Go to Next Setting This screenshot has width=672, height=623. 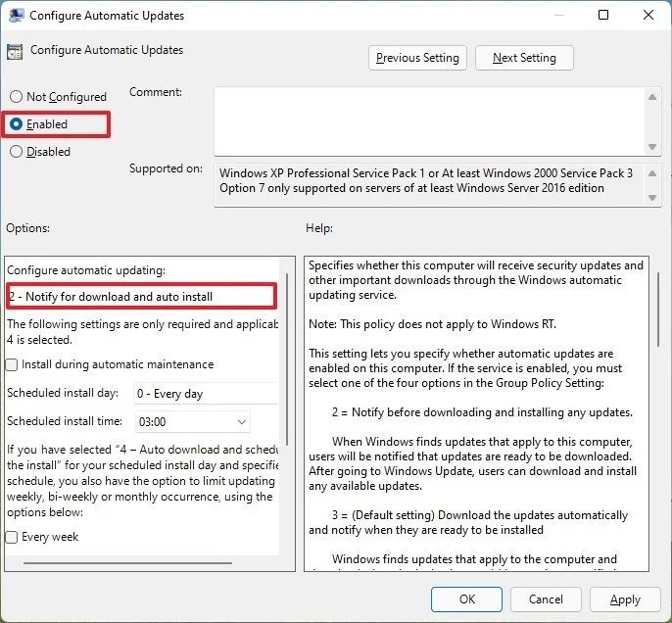[524, 58]
